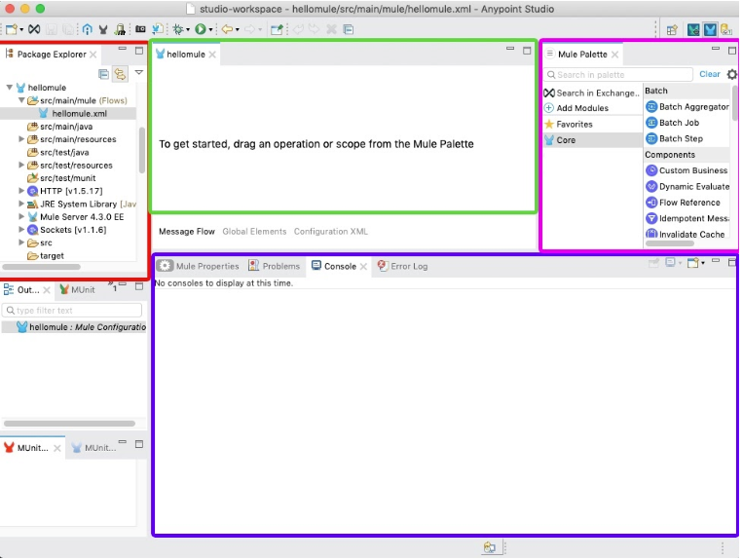Screen dimensions: 743x560
Task: Switch to Message Flow tab
Action: (x=187, y=232)
